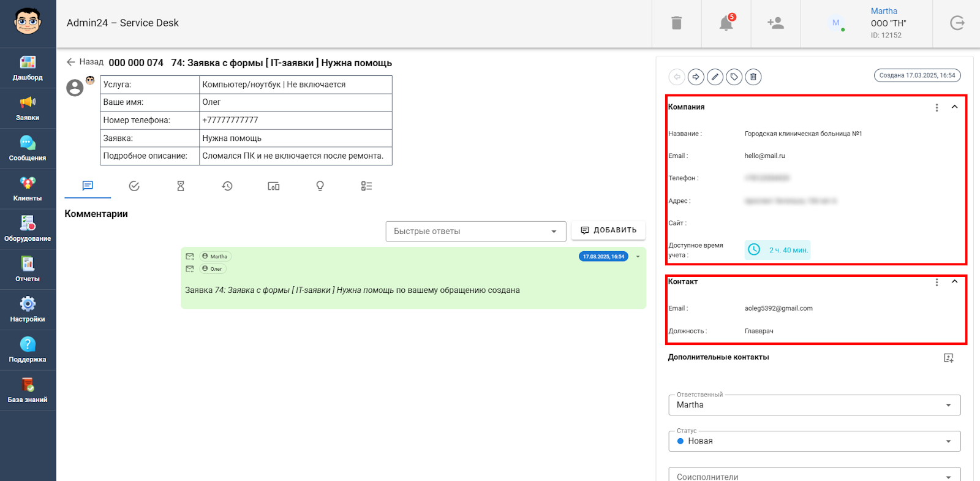This screenshot has width=980, height=481.
Task: Click the add user icon in header
Action: pyautogui.click(x=775, y=23)
